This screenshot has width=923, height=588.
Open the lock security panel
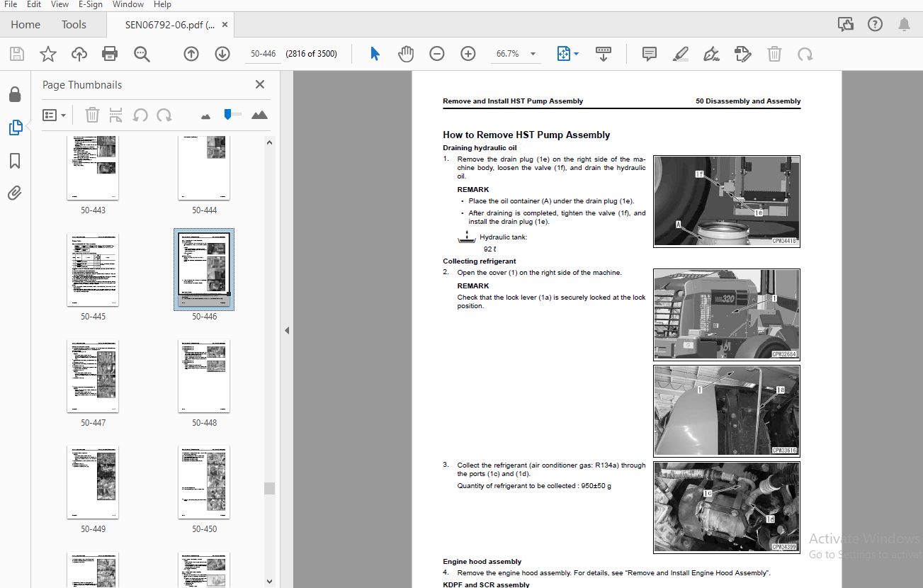coord(15,95)
